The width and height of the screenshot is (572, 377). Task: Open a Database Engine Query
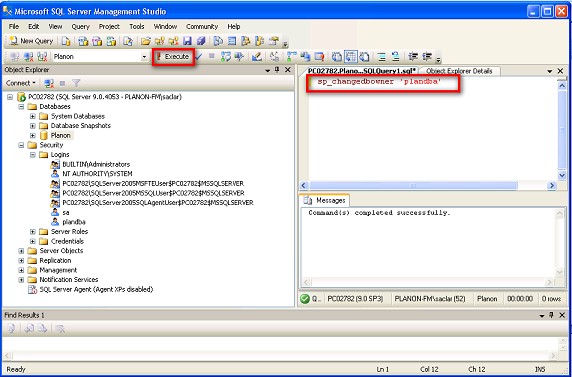coord(66,41)
